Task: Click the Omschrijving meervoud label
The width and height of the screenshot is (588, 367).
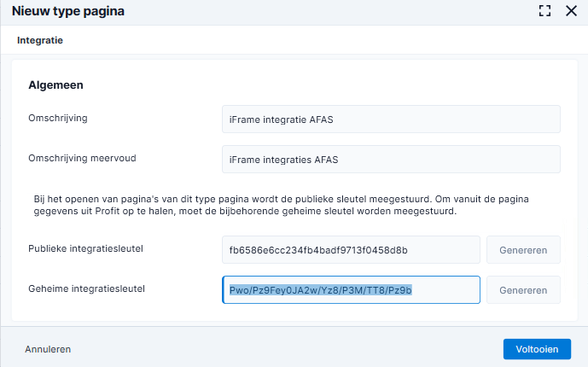Action: point(82,158)
